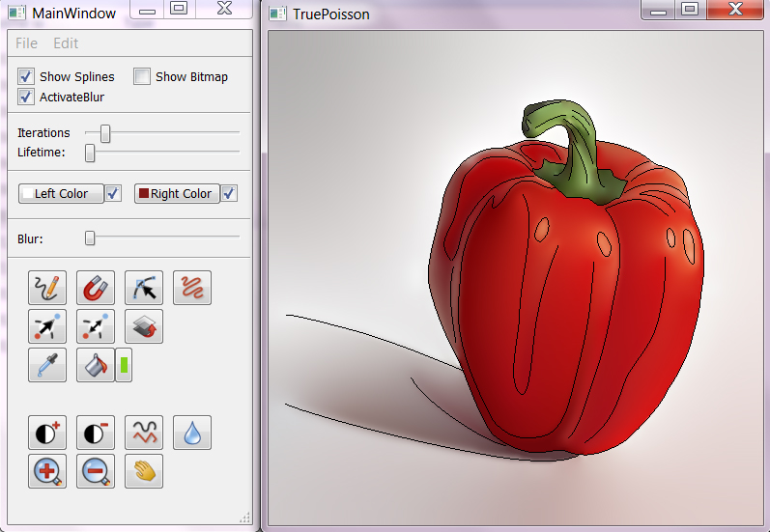This screenshot has height=532, width=770.
Task: Select the blue water drop blur tool
Action: click(x=192, y=433)
